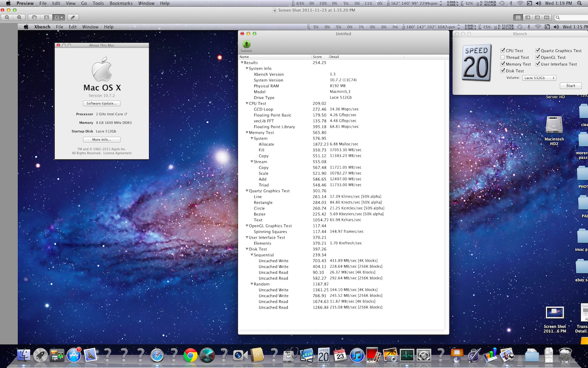Click the Start button in Xbench window
Viewport: 588px width, 368px height.
570,86
